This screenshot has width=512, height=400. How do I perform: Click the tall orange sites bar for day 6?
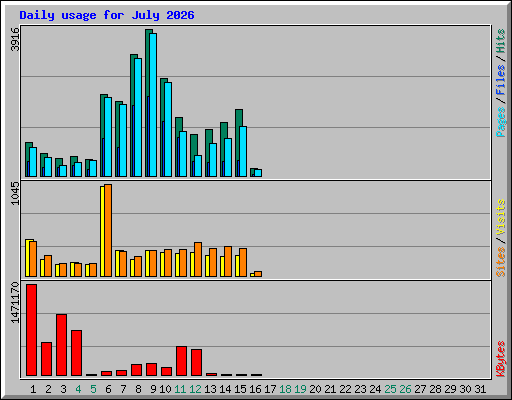[x=108, y=230]
